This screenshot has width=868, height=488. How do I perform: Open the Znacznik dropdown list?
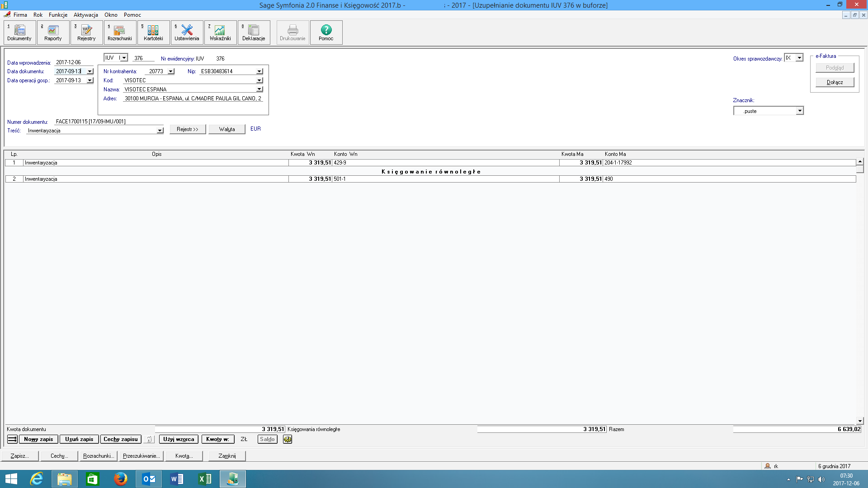pyautogui.click(x=799, y=111)
